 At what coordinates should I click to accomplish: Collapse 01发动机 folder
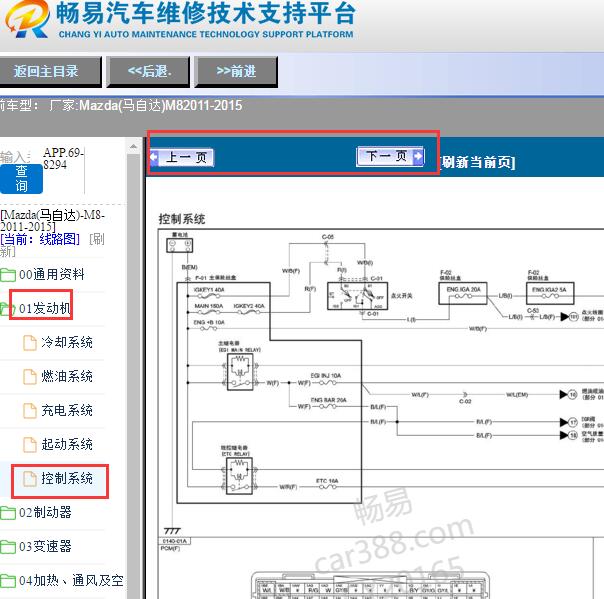click(x=45, y=308)
